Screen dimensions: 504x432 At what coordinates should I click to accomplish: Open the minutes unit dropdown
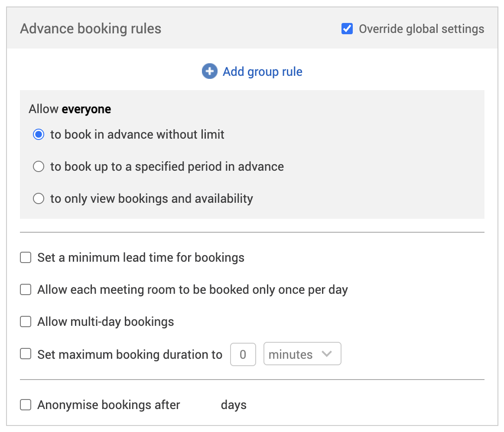point(302,354)
